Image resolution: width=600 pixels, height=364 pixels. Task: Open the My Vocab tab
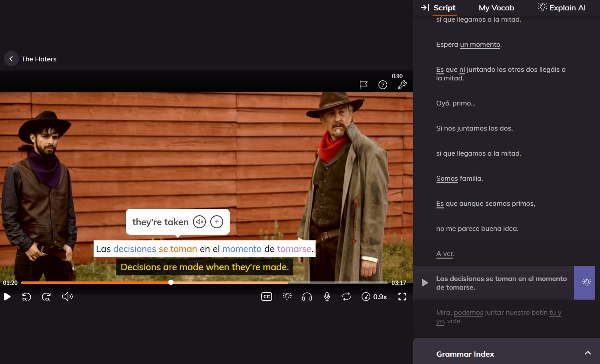pos(496,8)
